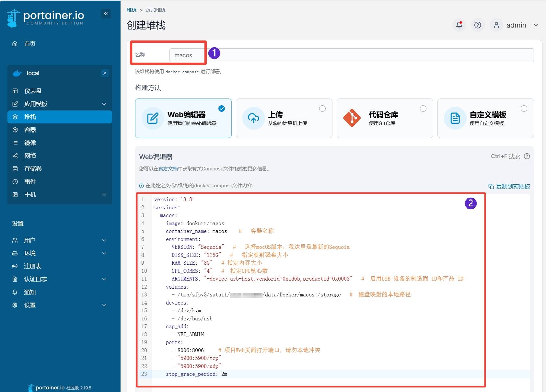Open 容器 menu item
The width and height of the screenshot is (546, 392).
[60, 130]
